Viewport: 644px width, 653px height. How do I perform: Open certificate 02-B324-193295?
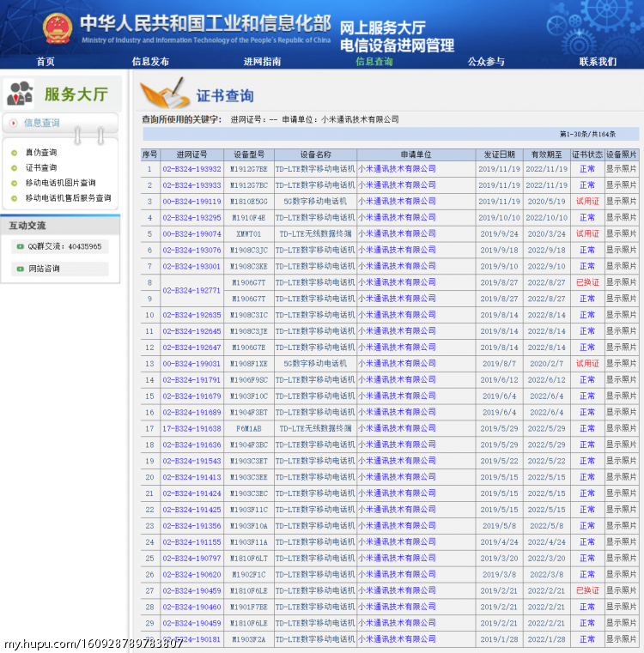pyautogui.click(x=191, y=218)
